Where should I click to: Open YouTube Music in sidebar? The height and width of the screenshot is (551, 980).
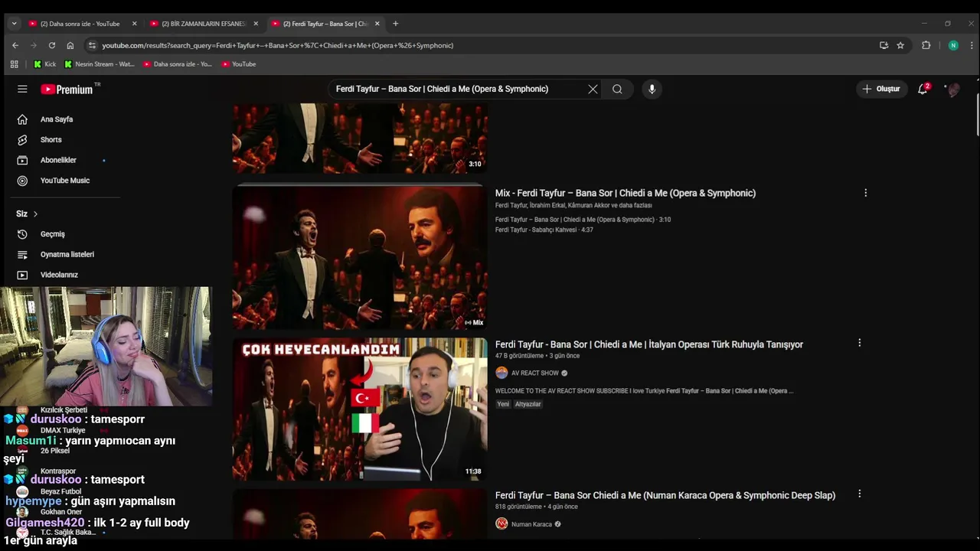click(64, 181)
